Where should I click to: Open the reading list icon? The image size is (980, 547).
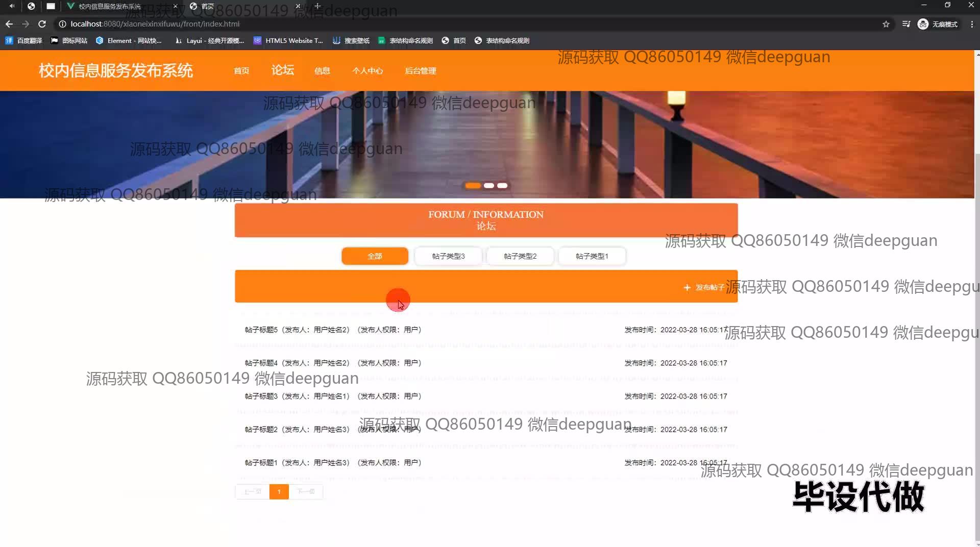coord(906,24)
